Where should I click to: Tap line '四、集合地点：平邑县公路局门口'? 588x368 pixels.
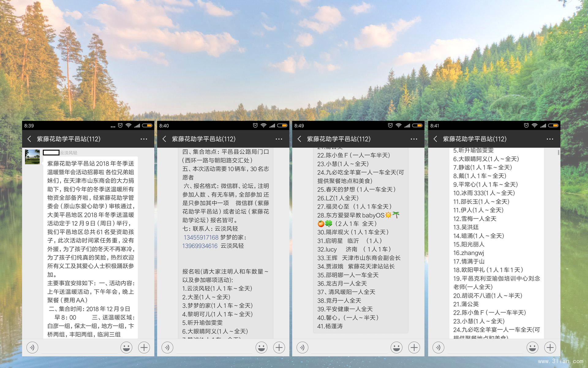226,152
